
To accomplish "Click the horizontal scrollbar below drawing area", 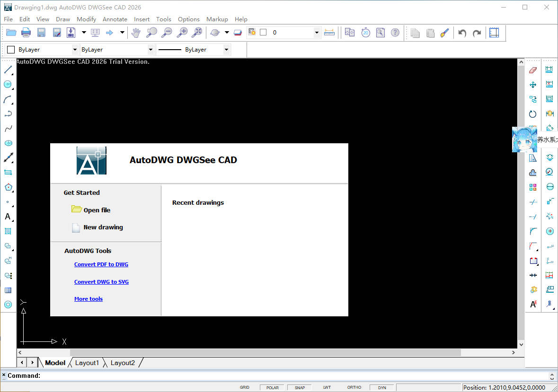I will tap(266, 353).
